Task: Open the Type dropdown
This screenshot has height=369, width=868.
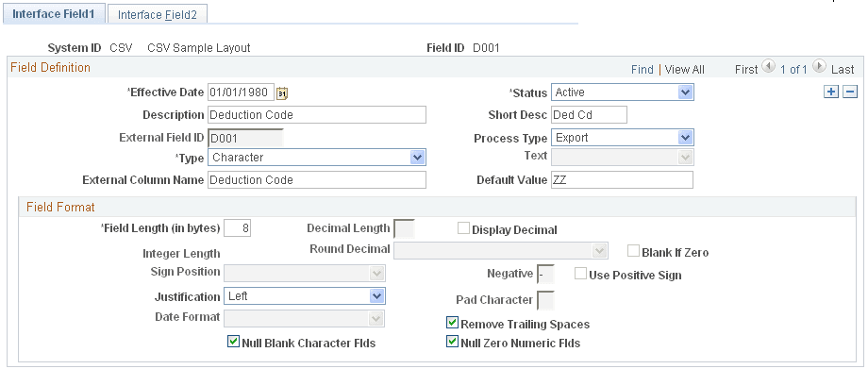Action: click(x=317, y=158)
